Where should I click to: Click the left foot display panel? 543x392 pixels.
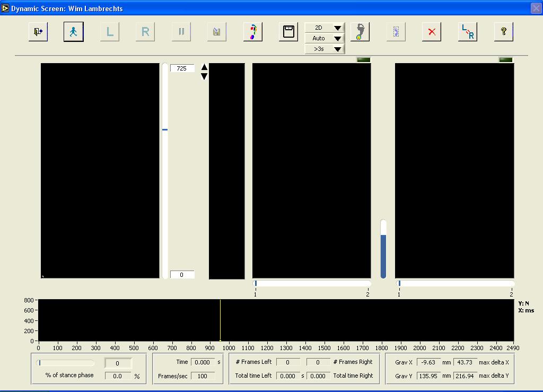(312, 171)
